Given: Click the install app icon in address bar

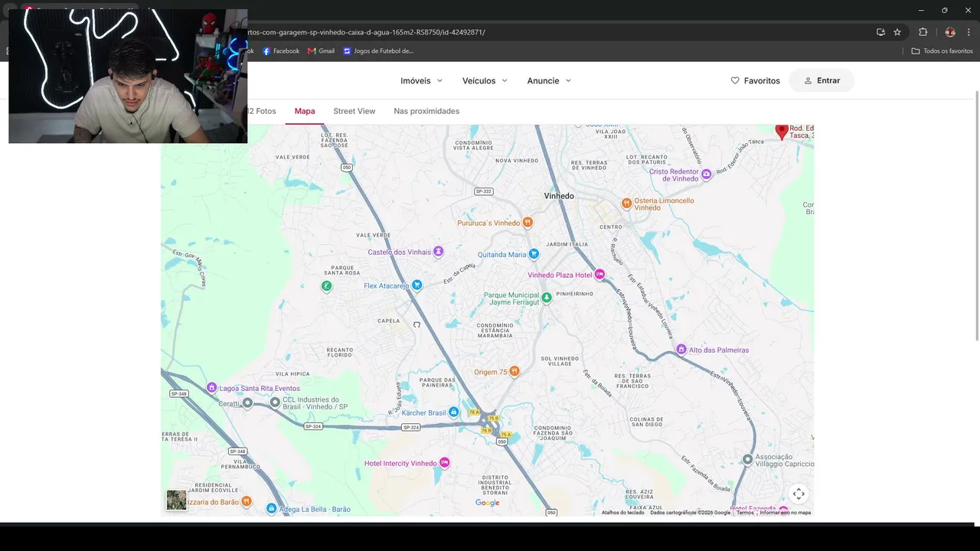Looking at the screenshot, I should (880, 32).
